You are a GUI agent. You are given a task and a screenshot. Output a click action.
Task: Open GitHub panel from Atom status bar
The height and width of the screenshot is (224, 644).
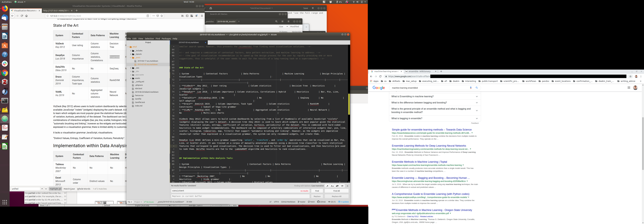pos(322,202)
